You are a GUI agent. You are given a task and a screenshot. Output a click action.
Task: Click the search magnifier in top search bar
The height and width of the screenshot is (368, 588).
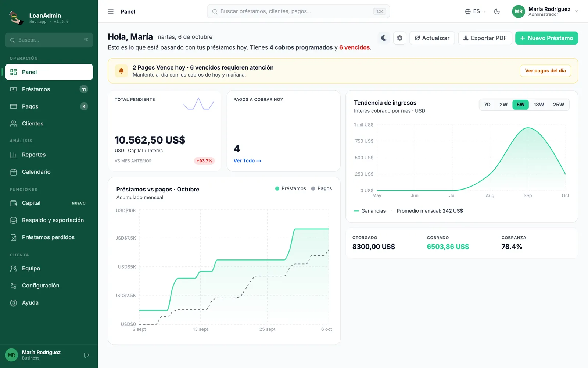pyautogui.click(x=215, y=11)
